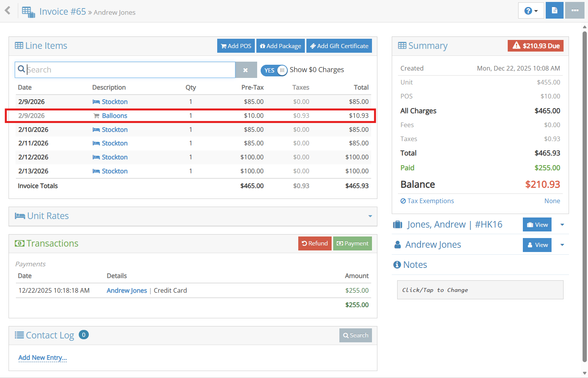Click the red Refund button

[315, 243]
